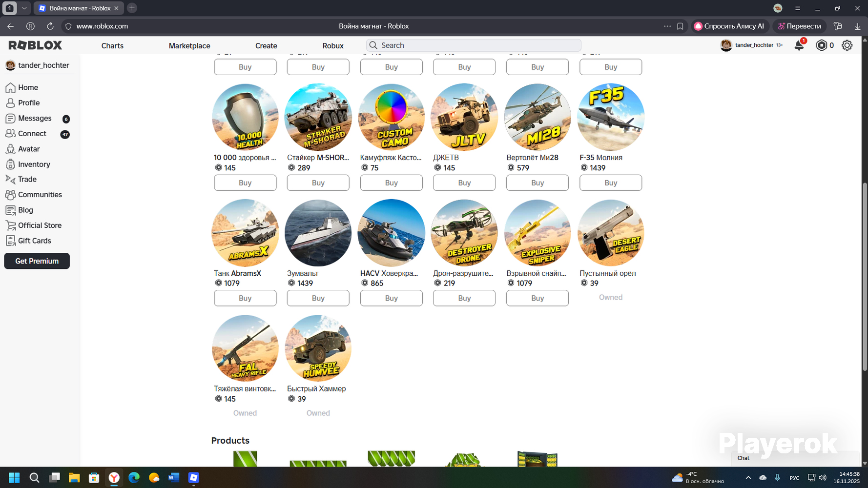The height and width of the screenshot is (488, 868).
Task: Click the 10 000 Health pass thumbnail
Action: click(245, 117)
